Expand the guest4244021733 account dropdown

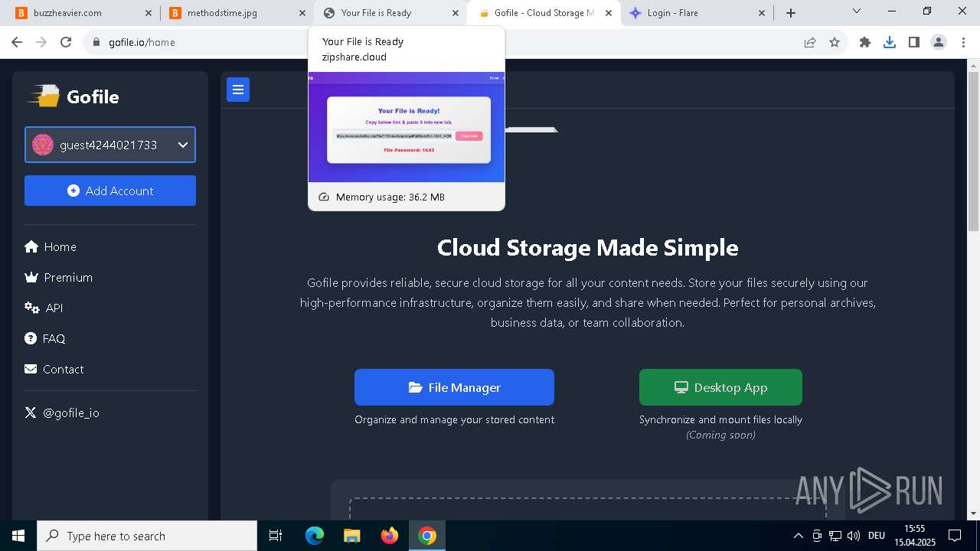click(x=110, y=145)
